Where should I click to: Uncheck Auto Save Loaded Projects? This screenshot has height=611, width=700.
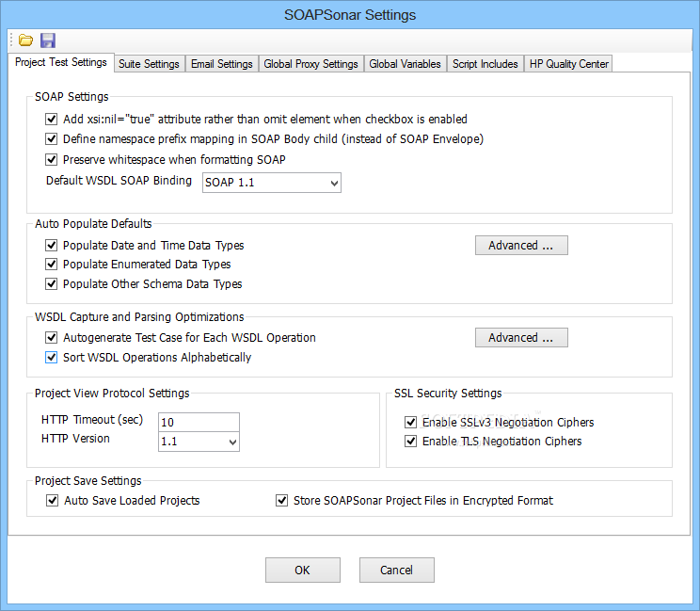click(53, 500)
